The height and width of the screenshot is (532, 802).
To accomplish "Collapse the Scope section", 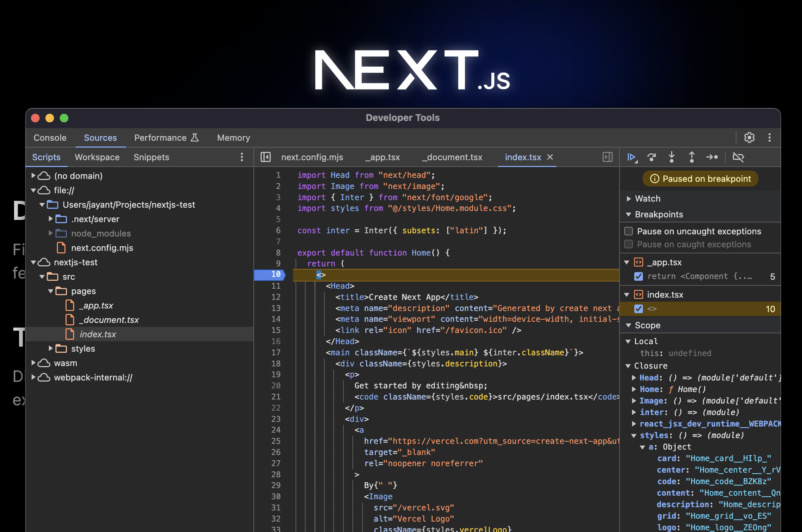I will point(628,325).
